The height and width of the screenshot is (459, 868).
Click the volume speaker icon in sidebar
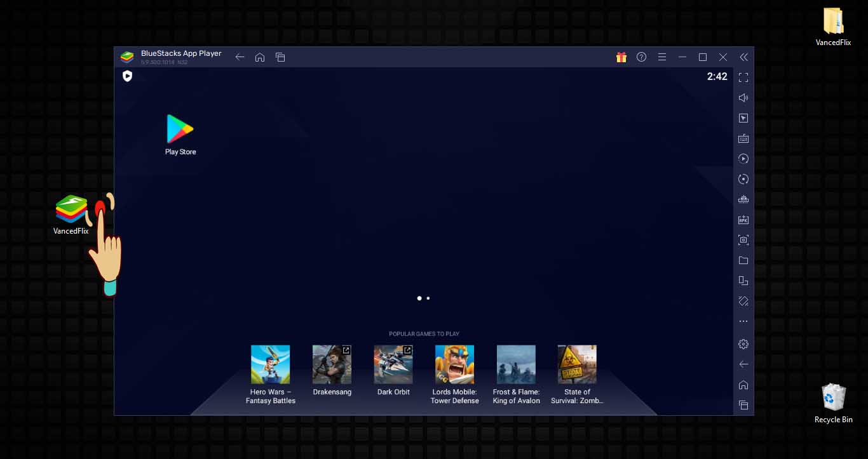(x=743, y=98)
